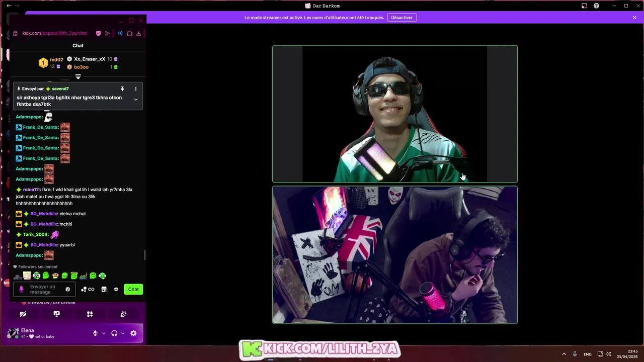The image size is (644, 362).
Task: Click the channel points infinity icon
Action: click(x=88, y=289)
